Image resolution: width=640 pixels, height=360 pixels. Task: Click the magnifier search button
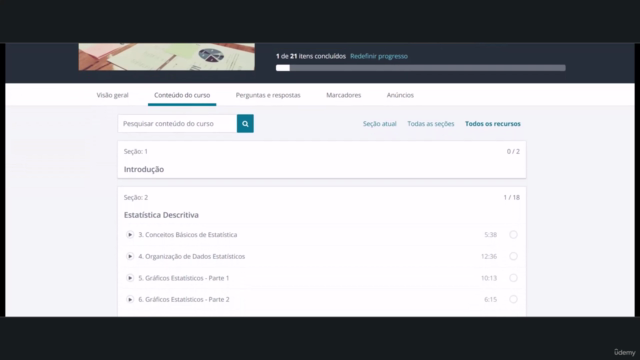click(245, 124)
